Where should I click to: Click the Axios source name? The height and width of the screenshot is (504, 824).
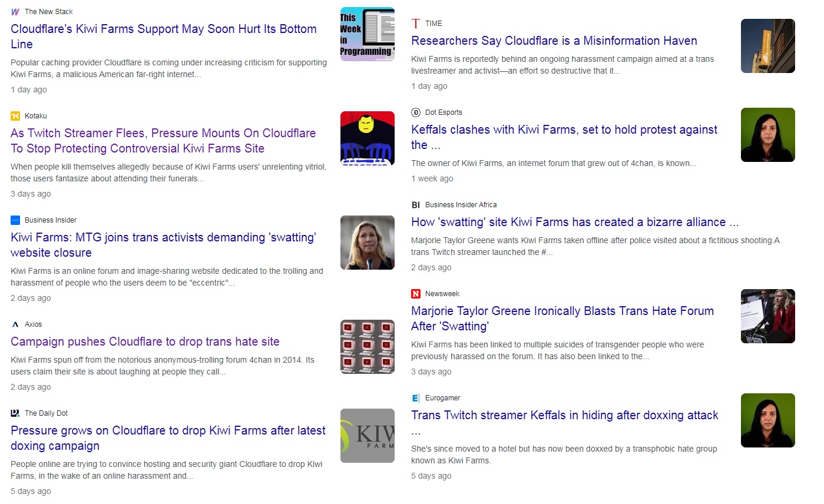click(x=34, y=324)
